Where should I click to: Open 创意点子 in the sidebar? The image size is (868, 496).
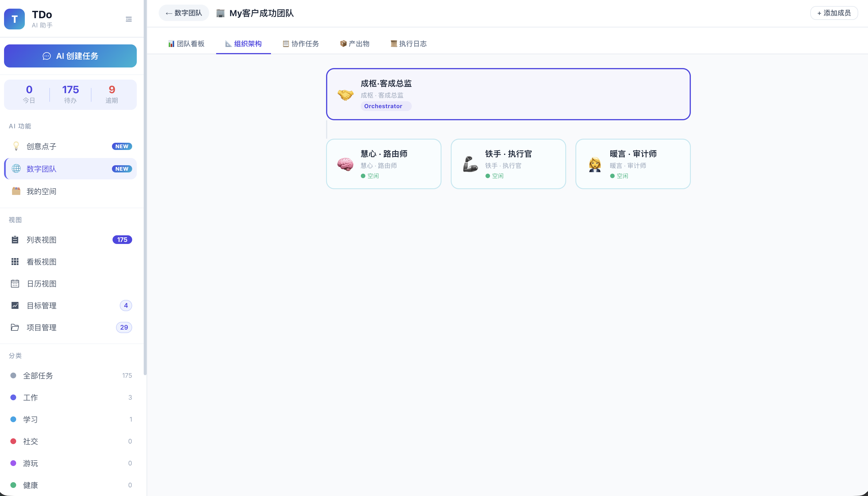coord(70,146)
